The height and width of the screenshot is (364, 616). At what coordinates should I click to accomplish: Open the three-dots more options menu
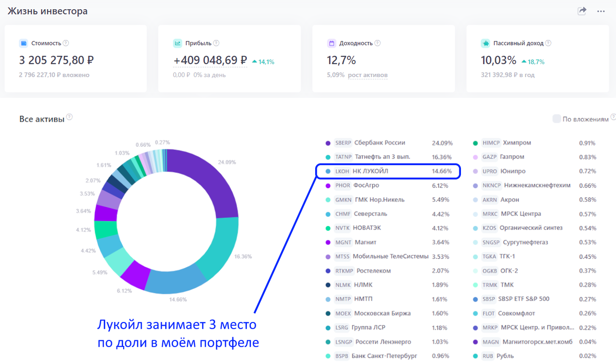pyautogui.click(x=601, y=11)
